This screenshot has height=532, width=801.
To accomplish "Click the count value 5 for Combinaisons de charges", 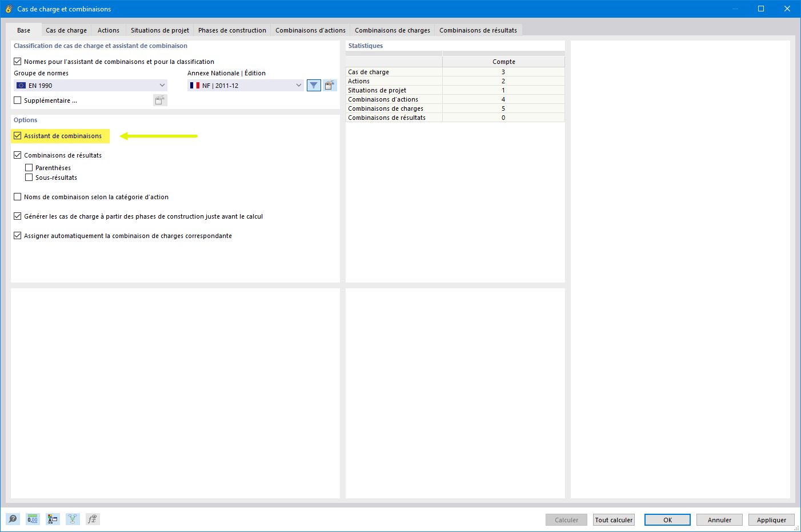I will coord(503,108).
